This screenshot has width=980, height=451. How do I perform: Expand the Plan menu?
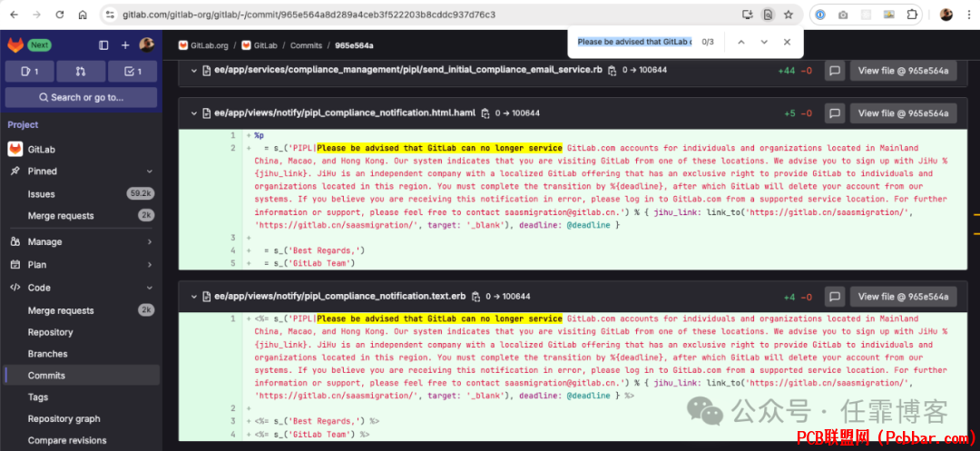[82, 265]
